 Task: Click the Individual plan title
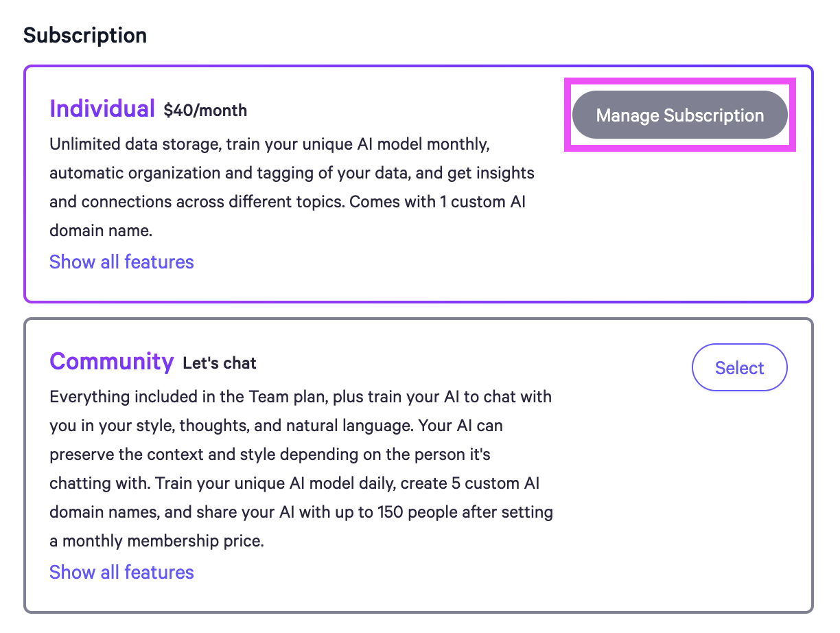click(102, 108)
